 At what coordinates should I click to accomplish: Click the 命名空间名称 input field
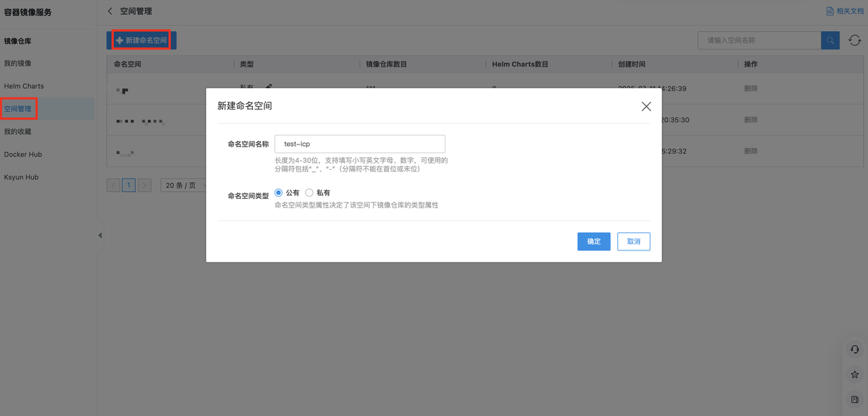click(x=359, y=144)
